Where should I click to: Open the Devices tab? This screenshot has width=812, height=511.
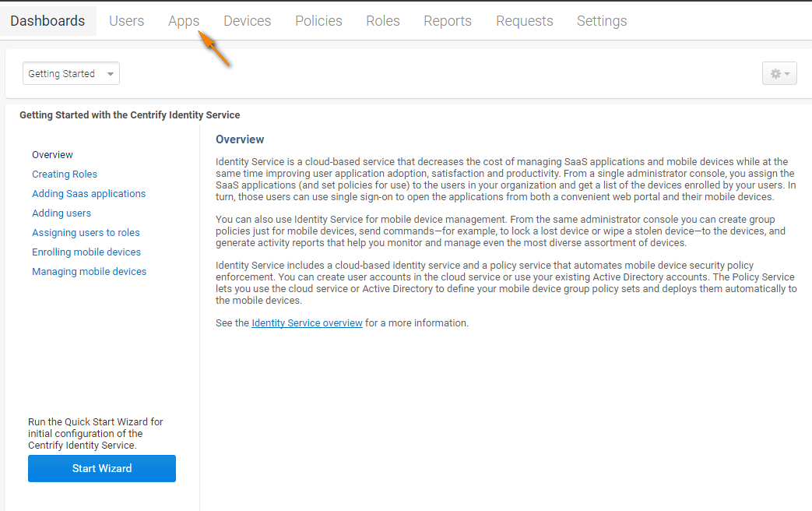[x=247, y=21]
